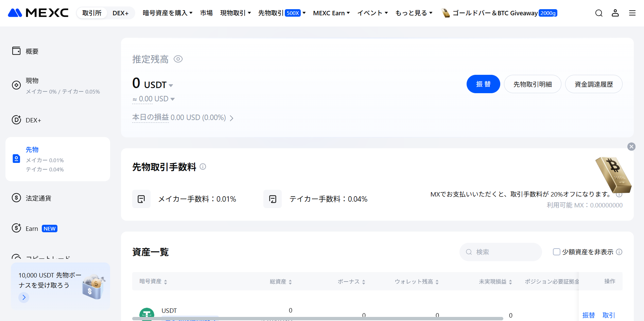Select the Earn NEW sidebar icon
The image size is (644, 321).
[16, 228]
